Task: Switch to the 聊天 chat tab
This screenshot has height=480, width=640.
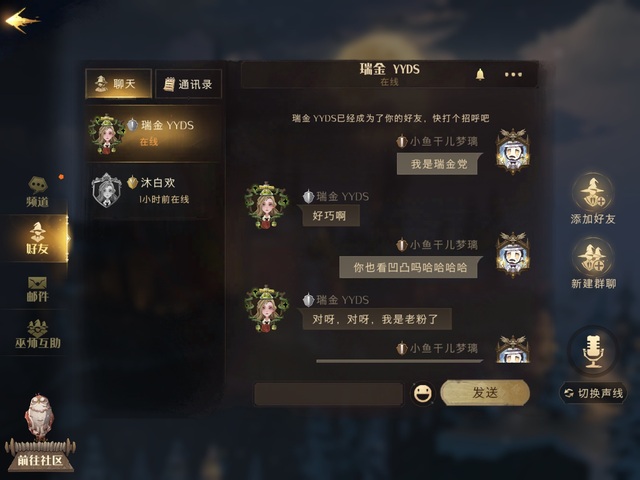Action: (118, 84)
